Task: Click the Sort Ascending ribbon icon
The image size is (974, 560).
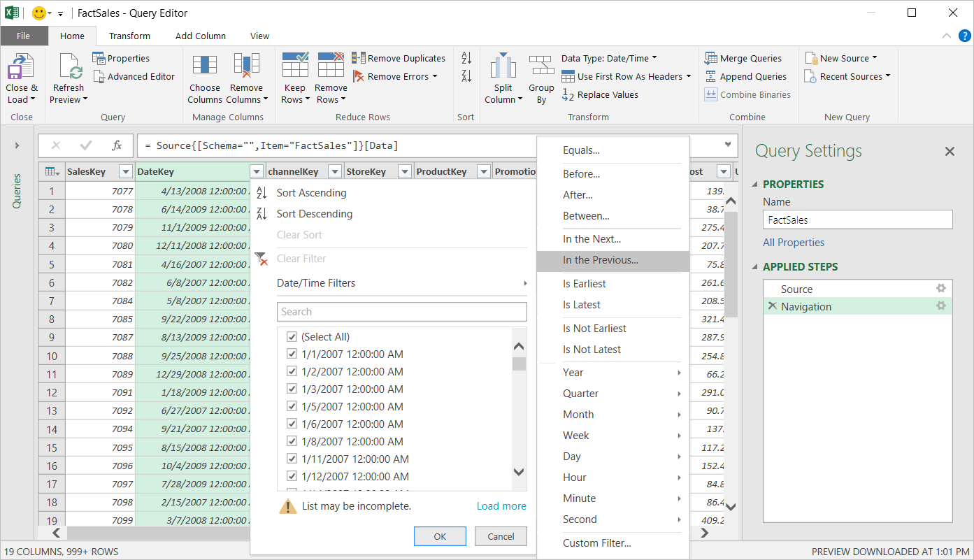Action: 466,59
